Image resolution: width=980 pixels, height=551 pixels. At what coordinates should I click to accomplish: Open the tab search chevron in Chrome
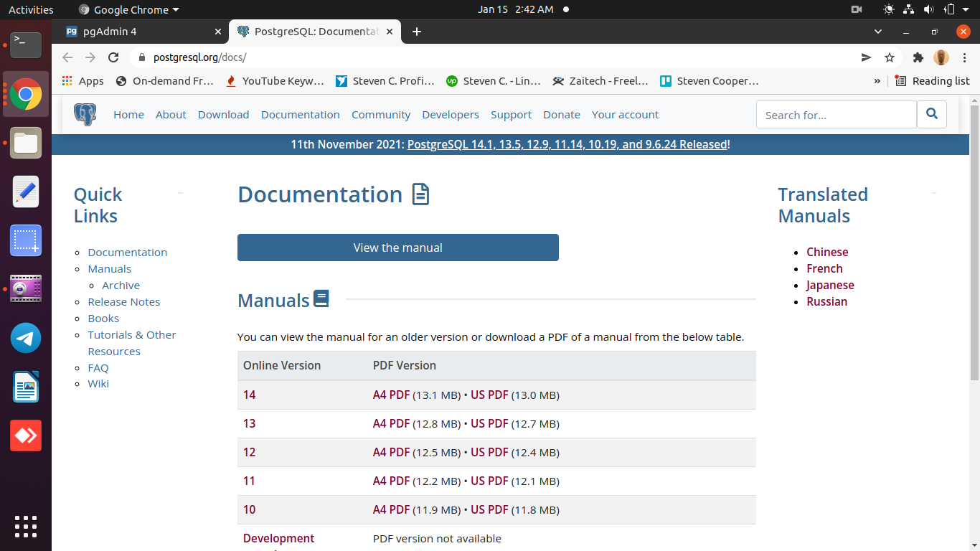[878, 32]
